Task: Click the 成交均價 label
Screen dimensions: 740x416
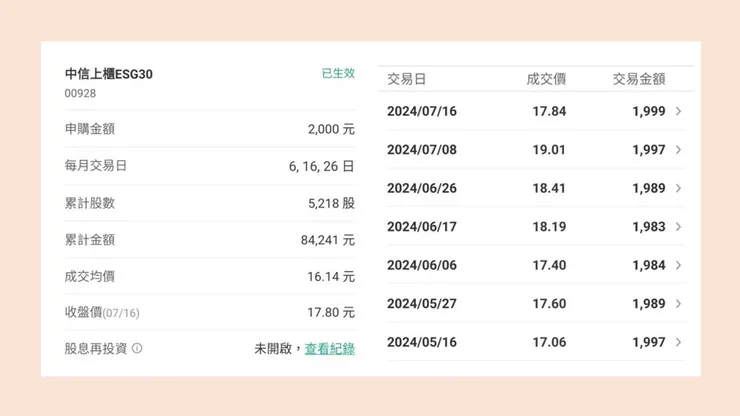Action: pyautogui.click(x=90, y=276)
